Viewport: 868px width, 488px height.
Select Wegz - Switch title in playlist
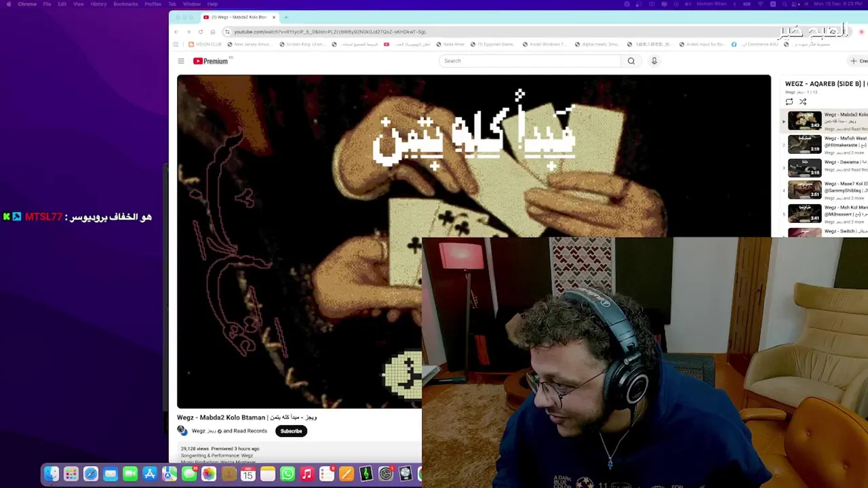[x=846, y=231]
